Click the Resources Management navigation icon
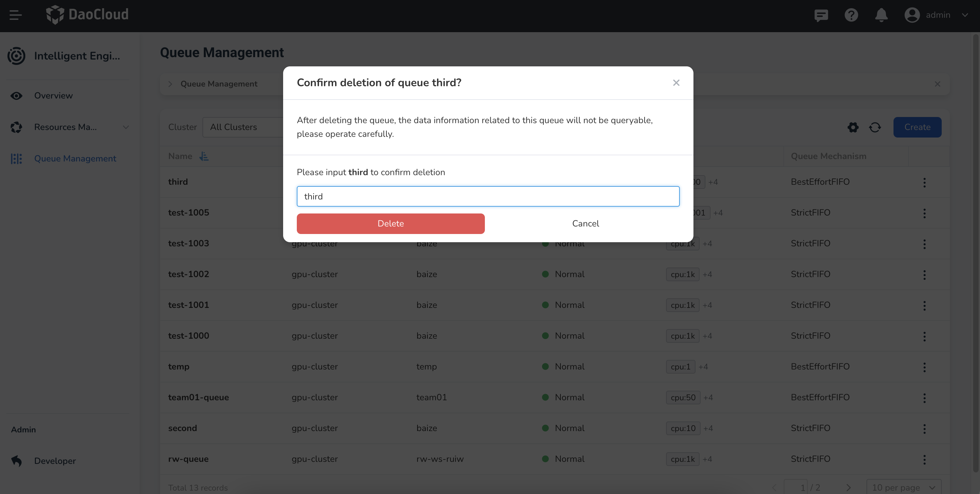 [x=16, y=127]
